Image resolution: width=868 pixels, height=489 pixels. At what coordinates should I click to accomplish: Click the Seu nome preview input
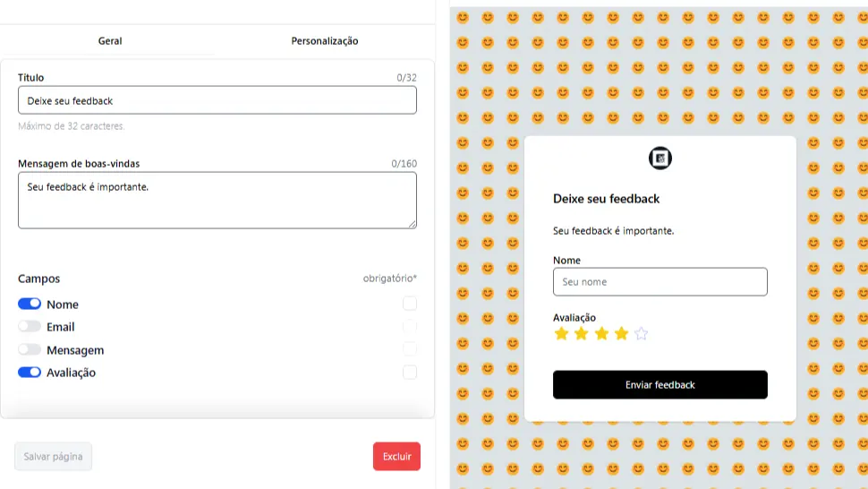coord(660,282)
